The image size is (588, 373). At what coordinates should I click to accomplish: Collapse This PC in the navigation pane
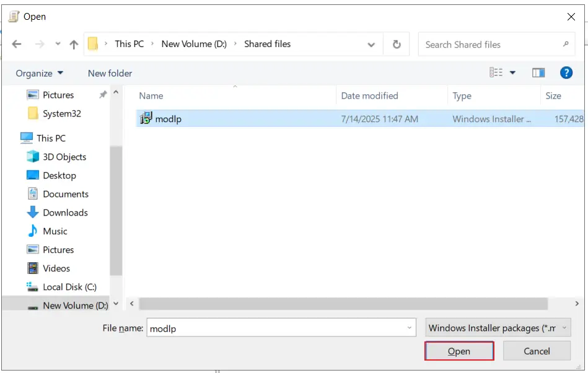(19, 138)
